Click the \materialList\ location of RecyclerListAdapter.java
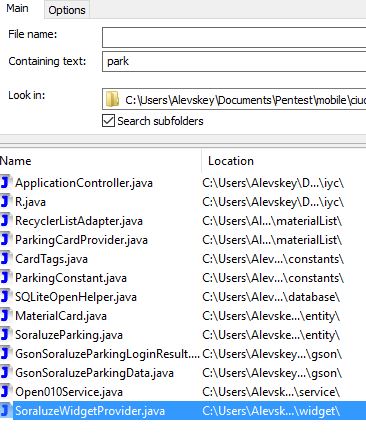Viewport: 366px width, 445px height. tap(272, 221)
